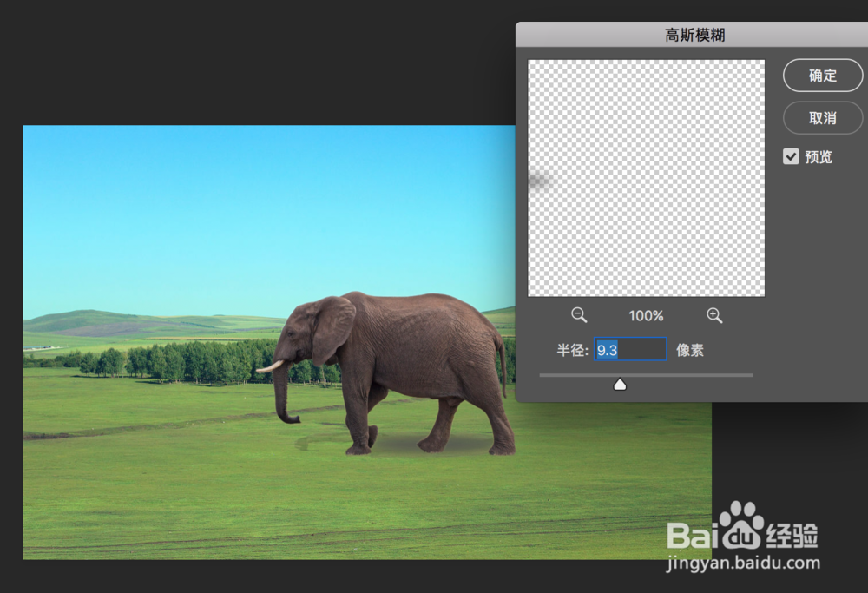This screenshot has width=868, height=593.
Task: Toggle the 预览 checkbox
Action: tap(791, 156)
